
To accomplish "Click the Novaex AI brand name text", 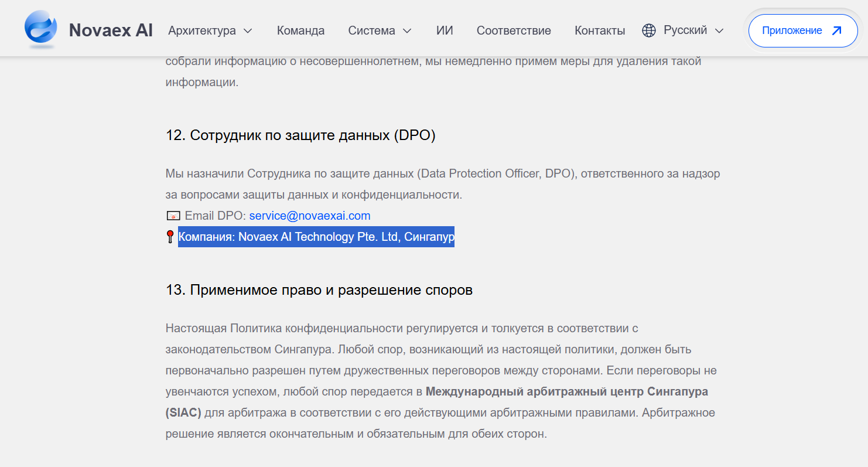I will (x=111, y=30).
